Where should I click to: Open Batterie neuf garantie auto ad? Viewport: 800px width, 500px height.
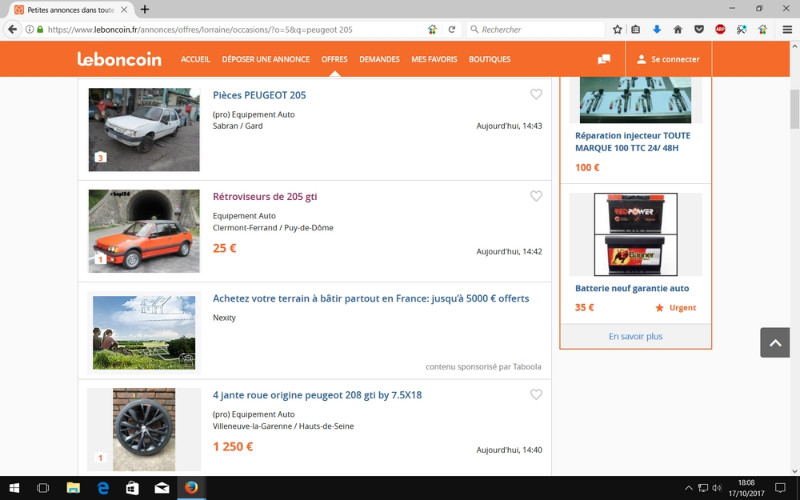[632, 288]
